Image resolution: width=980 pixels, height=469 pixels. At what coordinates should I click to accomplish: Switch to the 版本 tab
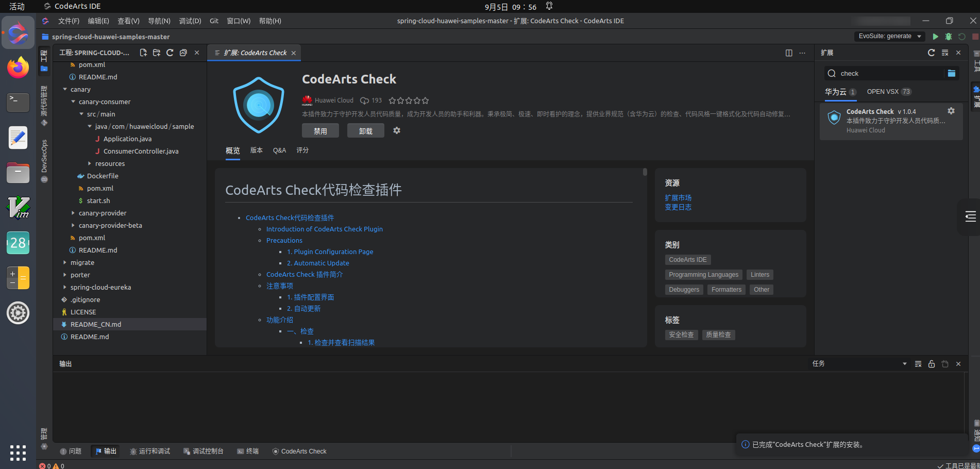point(257,150)
